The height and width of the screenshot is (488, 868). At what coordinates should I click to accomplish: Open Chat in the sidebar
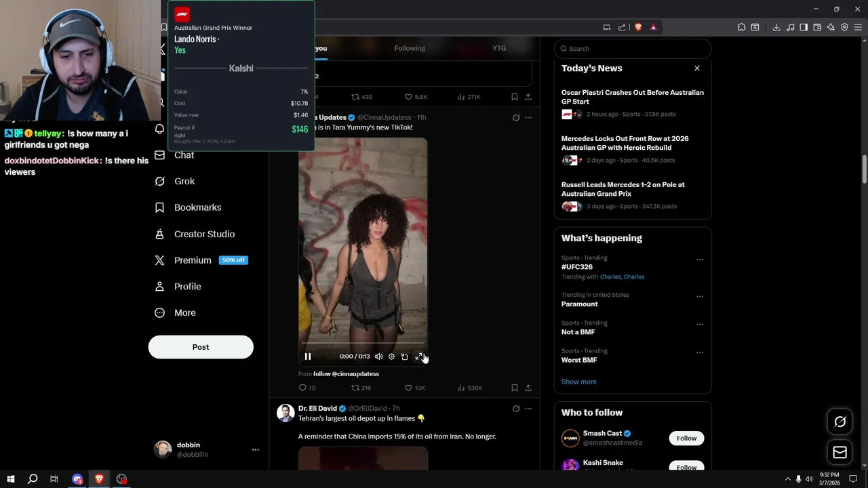click(174, 155)
